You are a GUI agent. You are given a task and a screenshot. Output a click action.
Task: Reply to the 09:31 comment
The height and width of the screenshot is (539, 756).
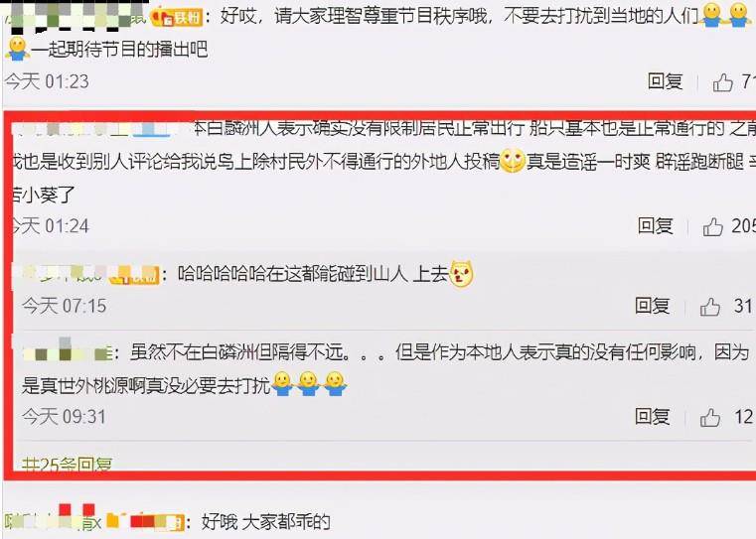point(653,417)
